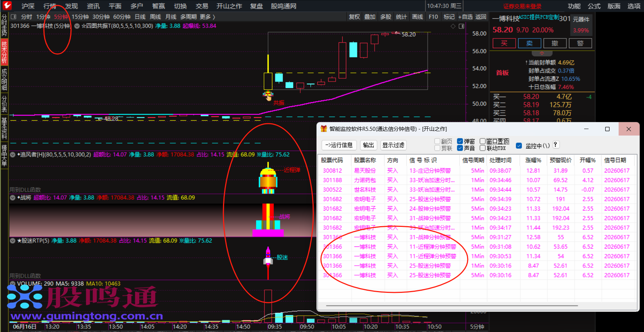Toggle the 监控中 checkbox
Screen dimensions: 644x332
coord(519,146)
